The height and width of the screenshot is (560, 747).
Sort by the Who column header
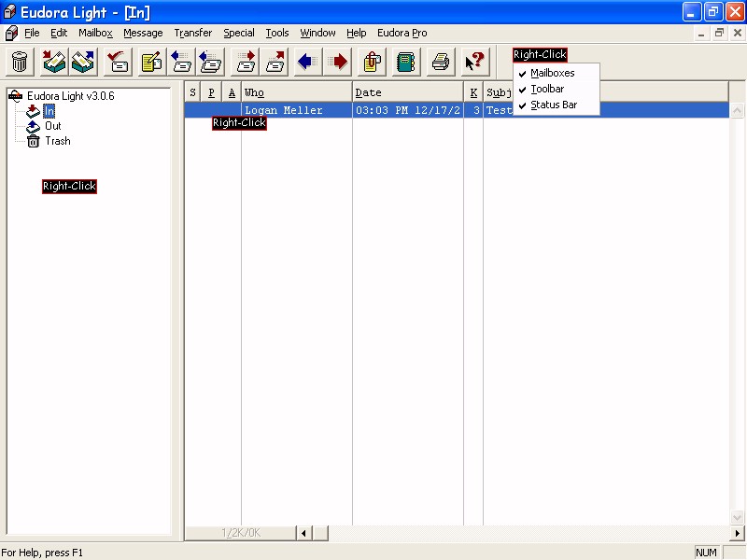tap(297, 91)
